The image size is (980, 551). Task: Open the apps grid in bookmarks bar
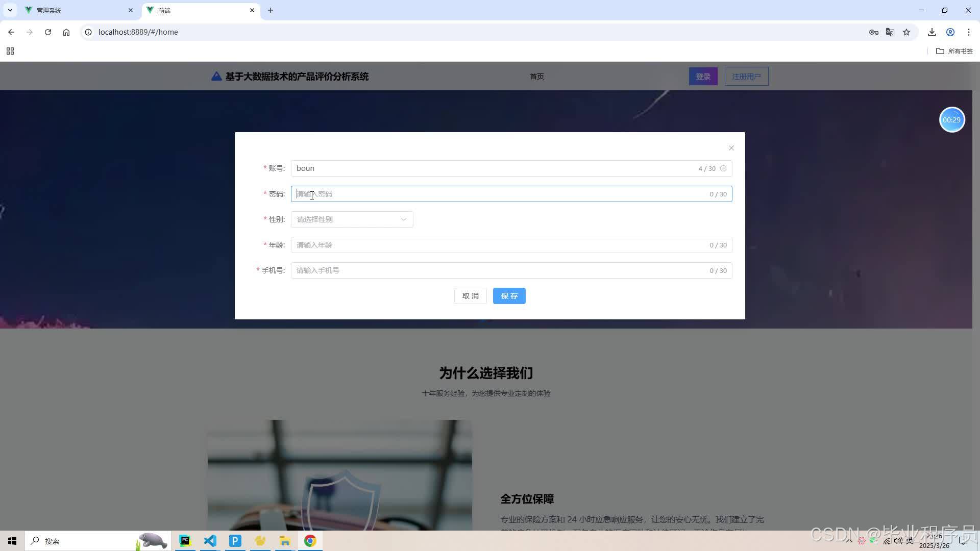tap(10, 51)
